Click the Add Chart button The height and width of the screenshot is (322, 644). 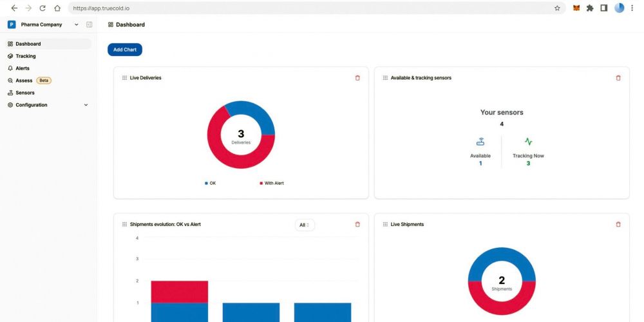pyautogui.click(x=125, y=50)
